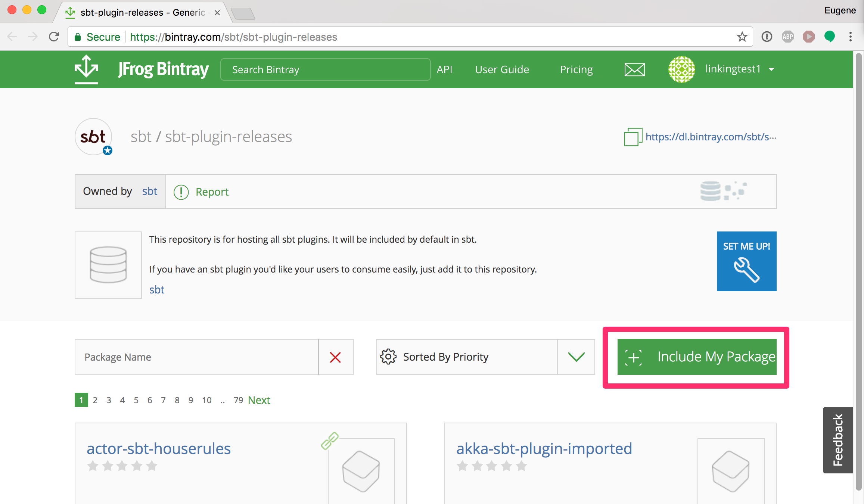864x504 pixels.
Task: Open the Pricing menu item
Action: (x=576, y=70)
